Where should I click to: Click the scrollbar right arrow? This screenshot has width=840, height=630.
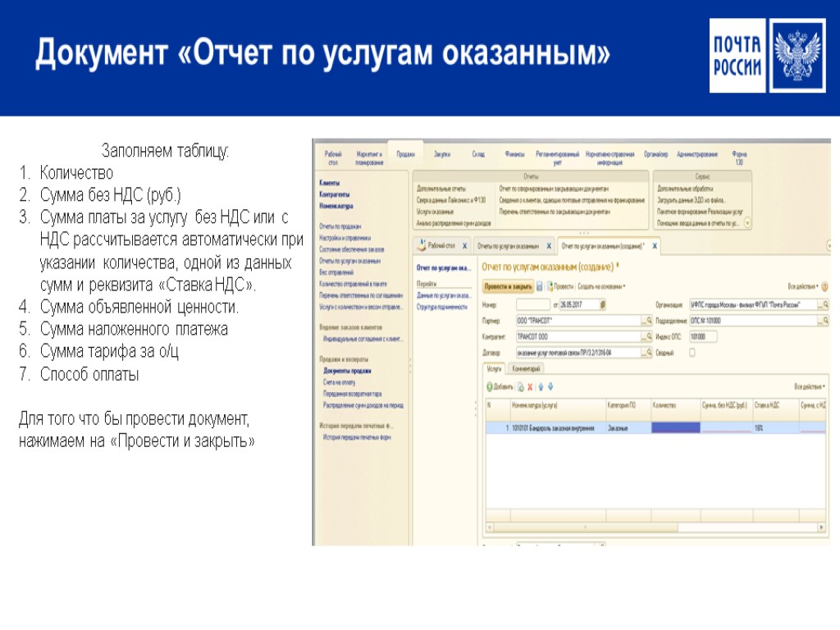tap(822, 527)
